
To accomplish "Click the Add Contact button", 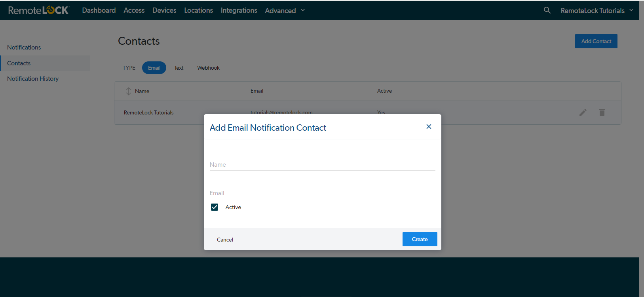I will pyautogui.click(x=596, y=41).
